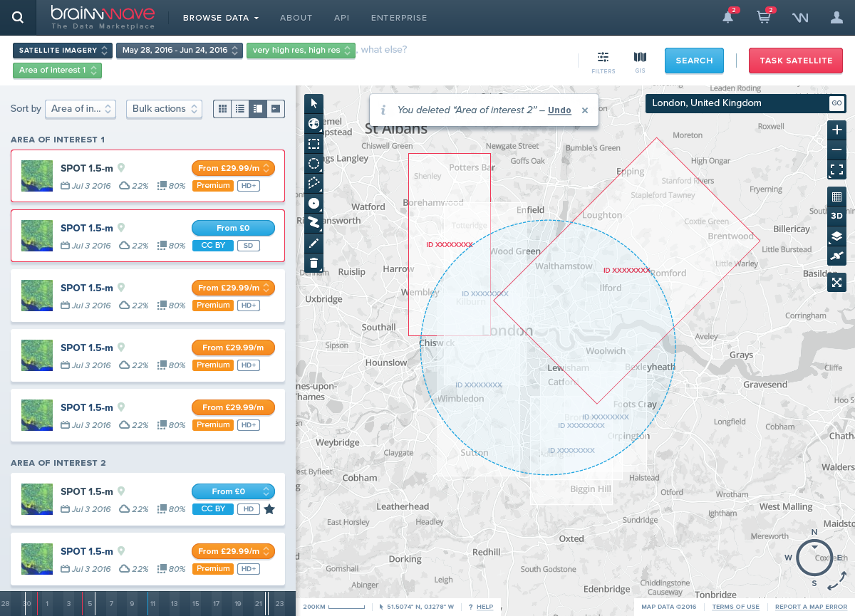Toggle the map grid overlay
Image resolution: width=855 pixels, height=616 pixels.
tap(836, 197)
